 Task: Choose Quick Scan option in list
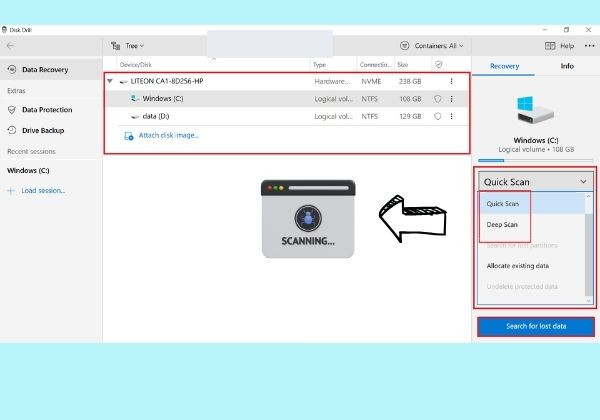(x=532, y=203)
